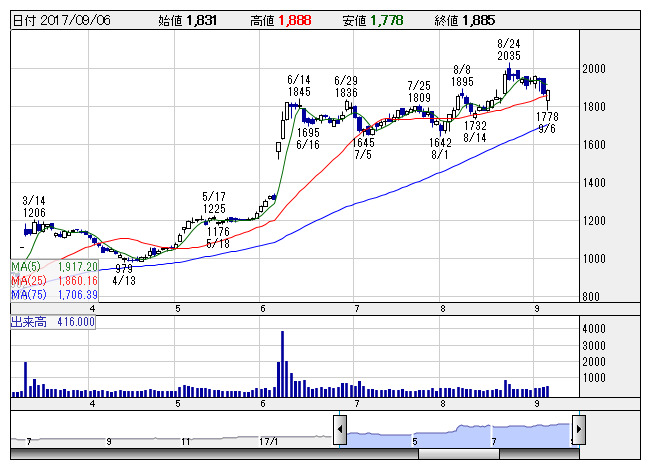Click the 6/29 1836 peak annotation

click(346, 86)
